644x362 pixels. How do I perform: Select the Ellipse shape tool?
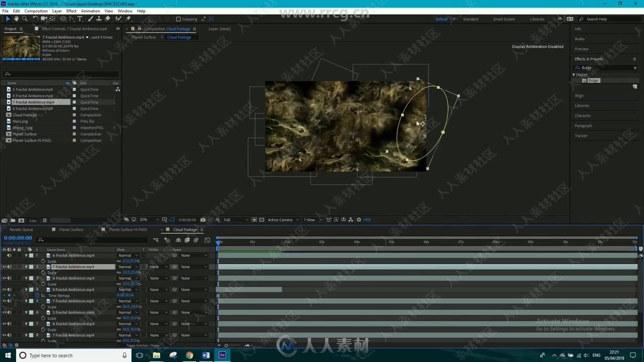[63, 19]
